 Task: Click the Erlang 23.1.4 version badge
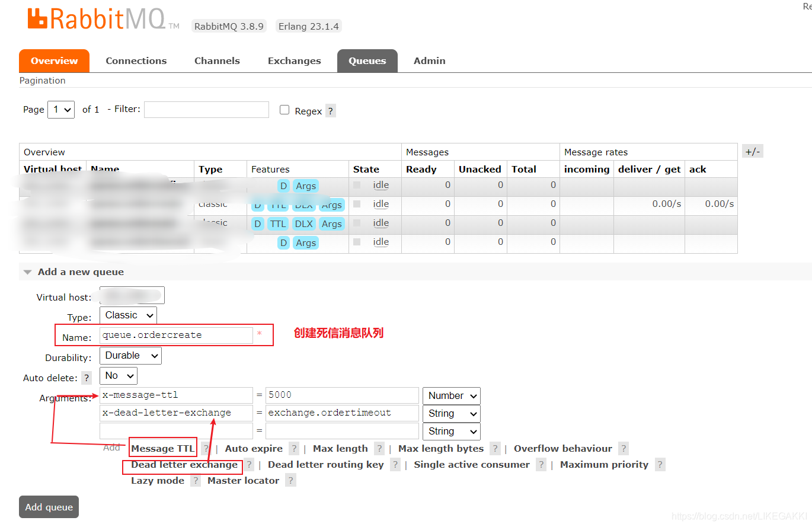click(308, 26)
